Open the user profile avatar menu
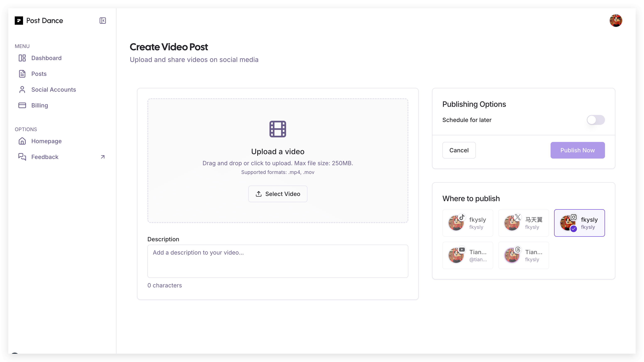 click(616, 21)
